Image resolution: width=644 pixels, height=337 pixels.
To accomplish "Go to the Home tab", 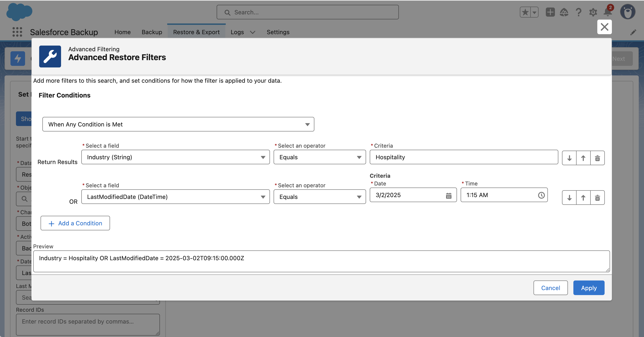I will pyautogui.click(x=123, y=32).
